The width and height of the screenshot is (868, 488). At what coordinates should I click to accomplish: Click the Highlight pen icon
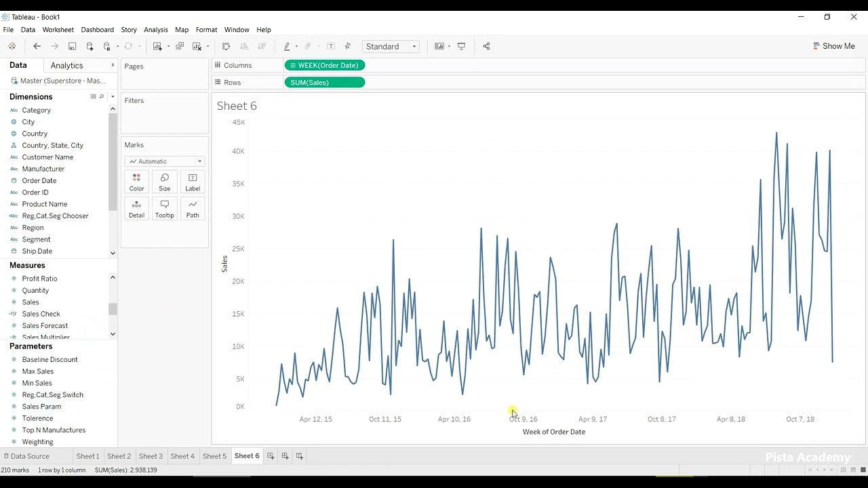coord(287,46)
